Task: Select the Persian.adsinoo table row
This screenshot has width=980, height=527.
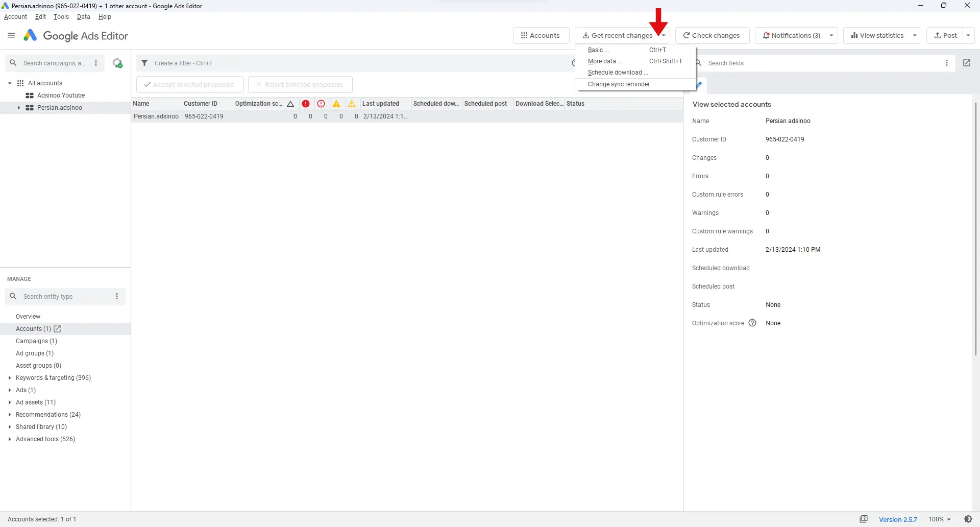Action: pyautogui.click(x=407, y=116)
